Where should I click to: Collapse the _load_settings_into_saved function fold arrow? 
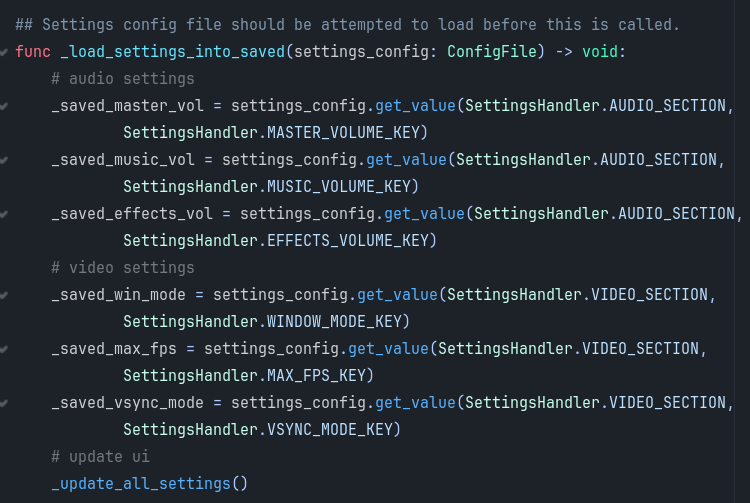3,52
